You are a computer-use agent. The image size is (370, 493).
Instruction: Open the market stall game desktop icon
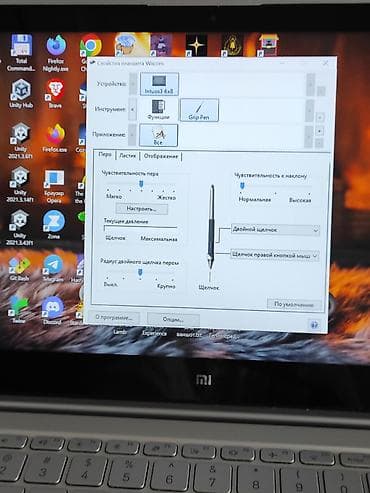pos(268,44)
